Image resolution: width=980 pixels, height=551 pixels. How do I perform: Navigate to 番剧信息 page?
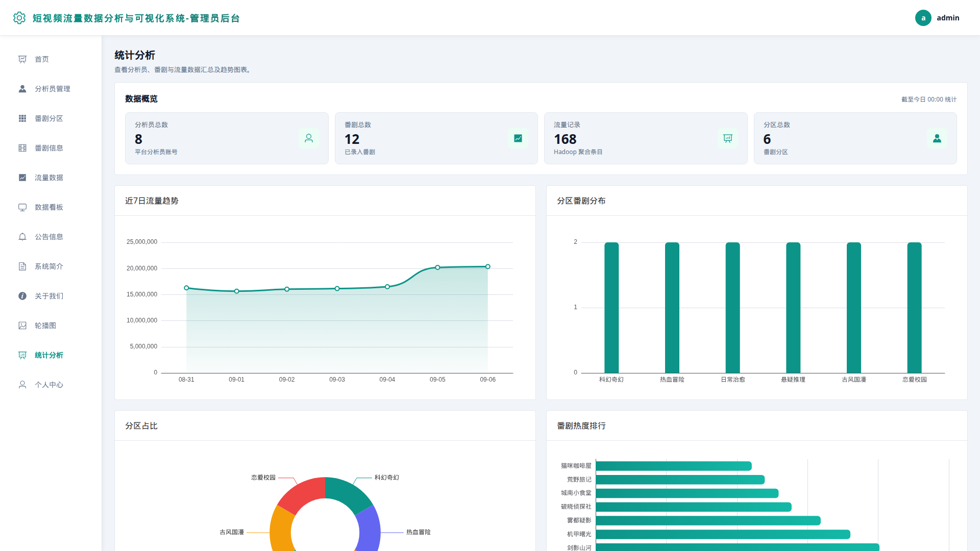[x=51, y=148]
